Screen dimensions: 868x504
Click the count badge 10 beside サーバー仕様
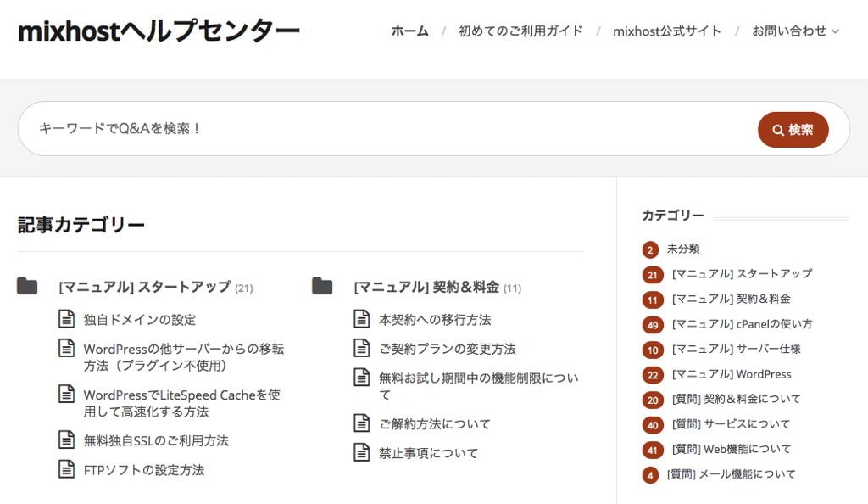click(653, 350)
